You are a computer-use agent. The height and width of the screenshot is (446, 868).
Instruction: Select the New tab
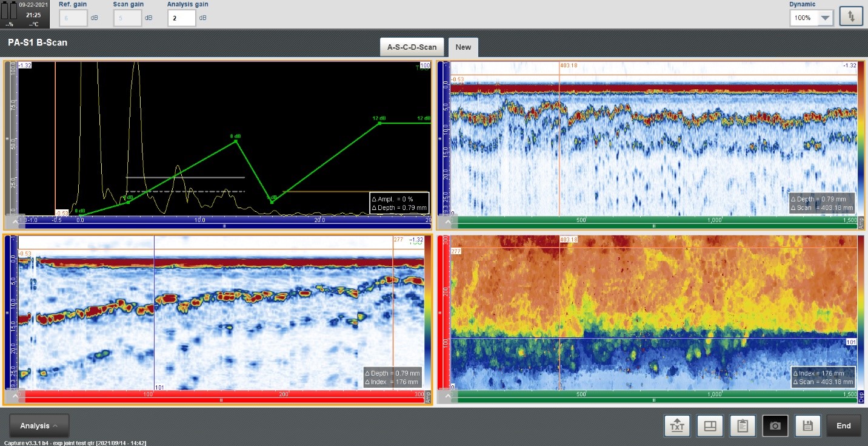(463, 47)
